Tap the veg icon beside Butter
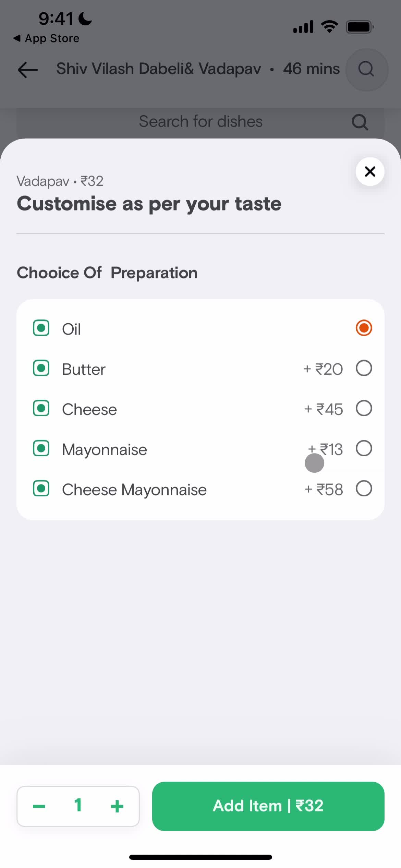The height and width of the screenshot is (868, 401). point(41,368)
